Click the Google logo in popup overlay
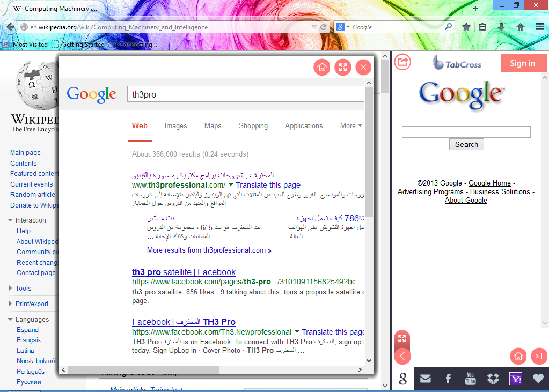 click(91, 94)
